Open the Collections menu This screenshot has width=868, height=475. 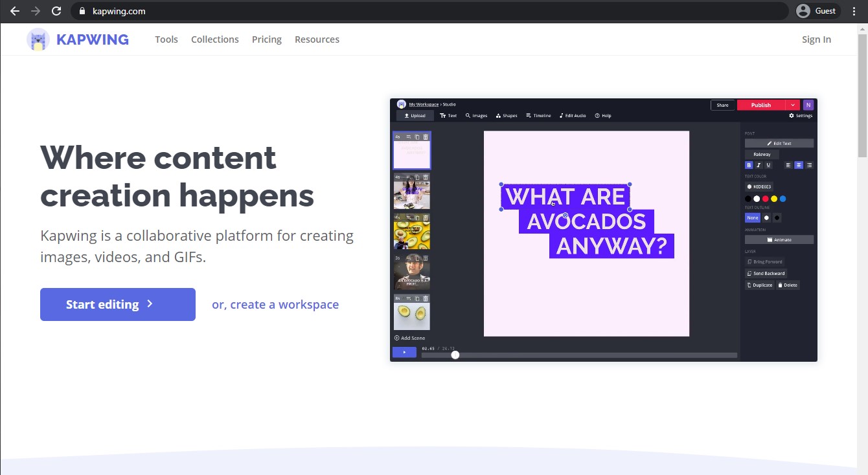[x=215, y=39]
